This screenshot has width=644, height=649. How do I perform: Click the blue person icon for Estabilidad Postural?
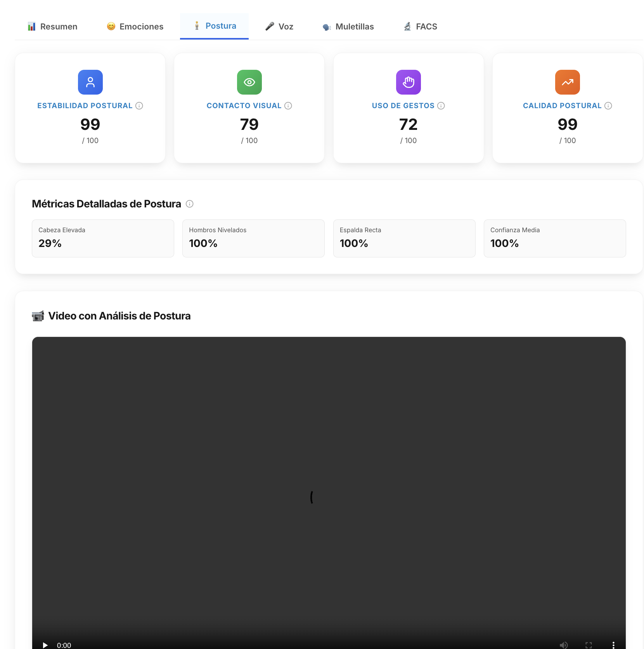click(x=90, y=82)
